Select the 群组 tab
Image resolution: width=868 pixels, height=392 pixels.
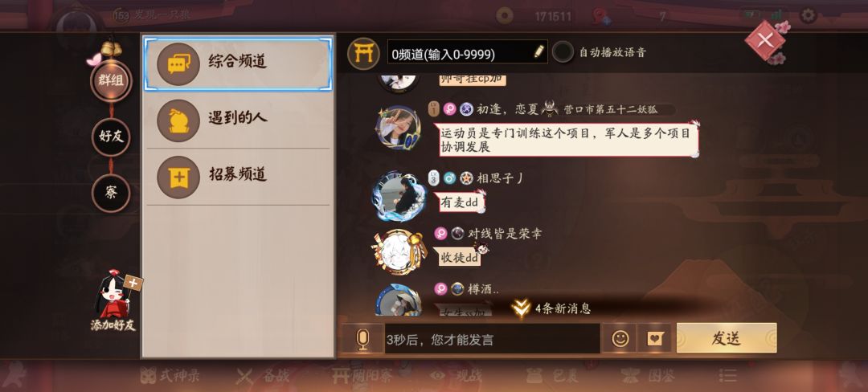point(111,80)
